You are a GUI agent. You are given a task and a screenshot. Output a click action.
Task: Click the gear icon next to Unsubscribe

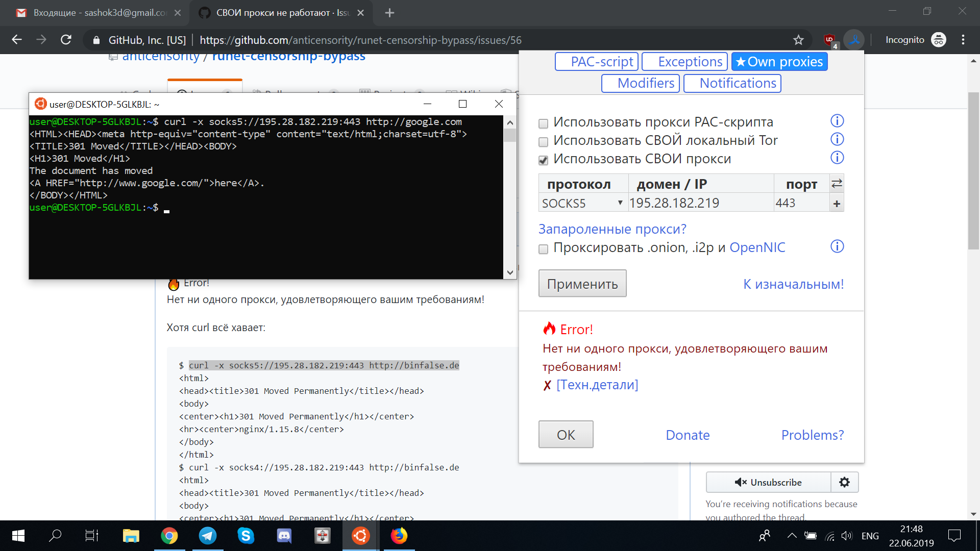[x=844, y=482]
